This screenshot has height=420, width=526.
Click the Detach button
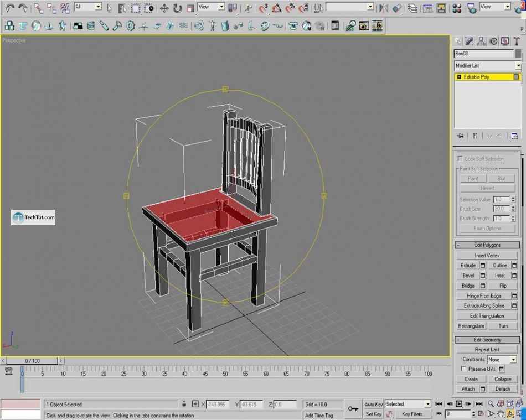click(503, 389)
